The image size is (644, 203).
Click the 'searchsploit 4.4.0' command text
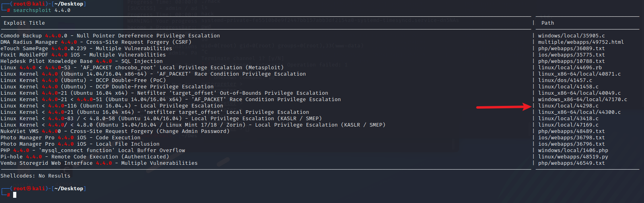(42, 10)
